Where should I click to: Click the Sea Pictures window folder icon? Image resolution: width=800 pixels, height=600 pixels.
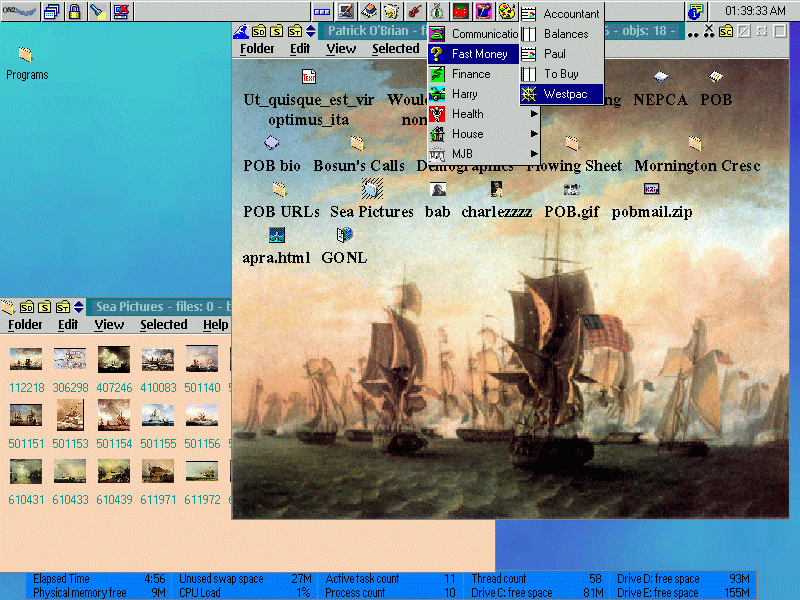point(8,307)
